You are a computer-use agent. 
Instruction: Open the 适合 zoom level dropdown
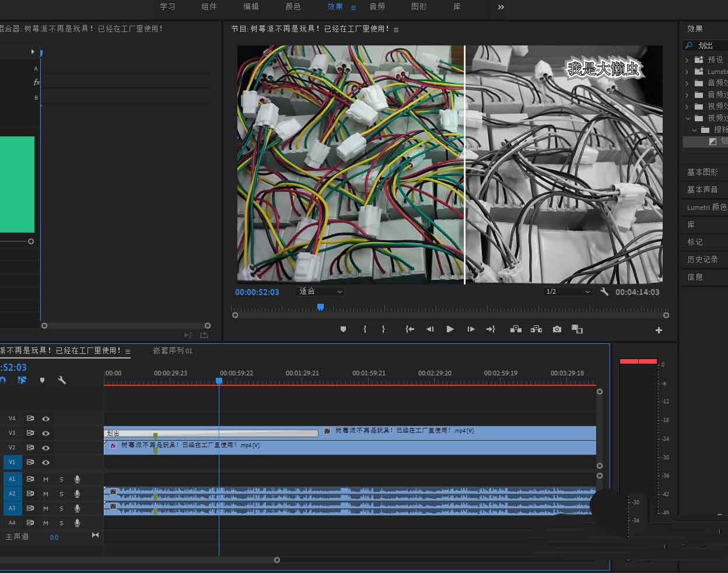pyautogui.click(x=321, y=291)
